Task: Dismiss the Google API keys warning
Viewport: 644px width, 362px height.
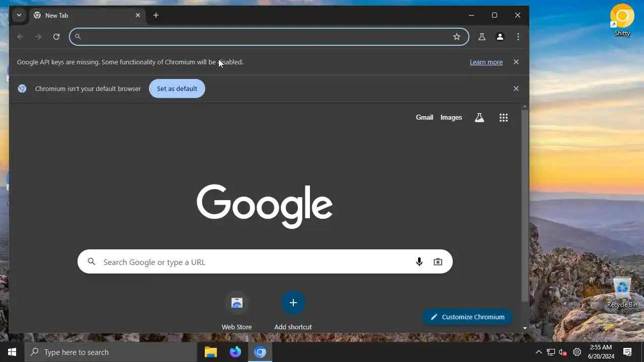Action: click(516, 62)
